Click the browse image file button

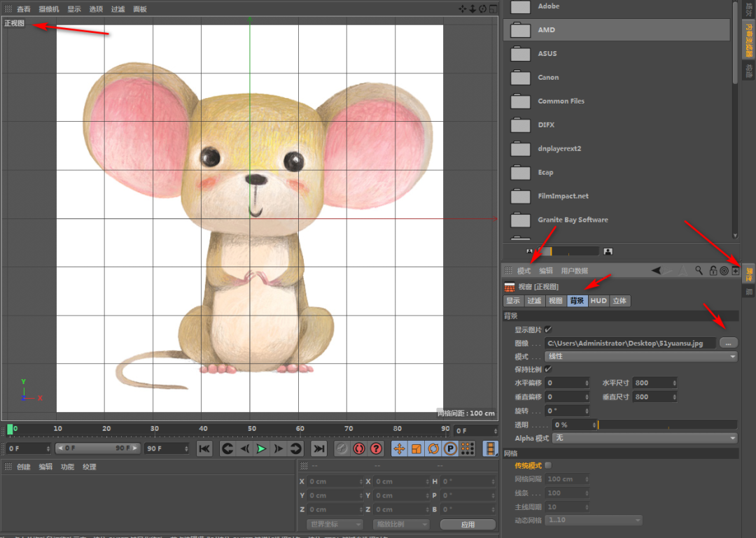(728, 343)
